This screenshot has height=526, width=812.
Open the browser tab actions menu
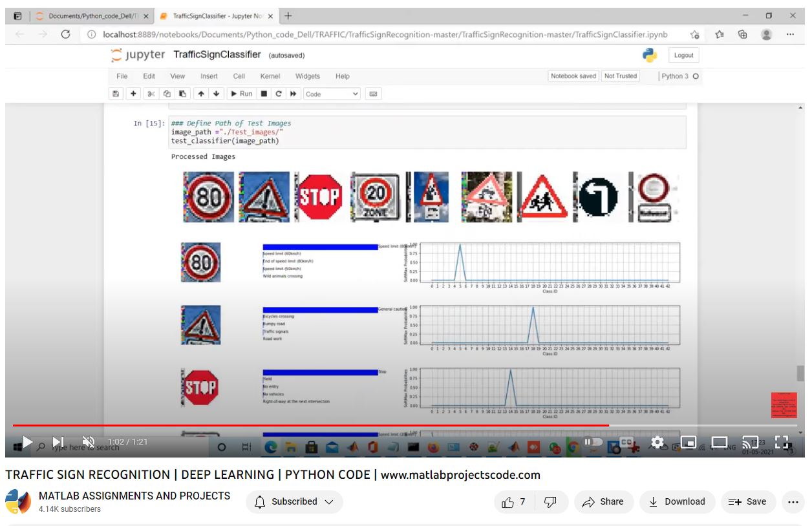pyautogui.click(x=17, y=16)
